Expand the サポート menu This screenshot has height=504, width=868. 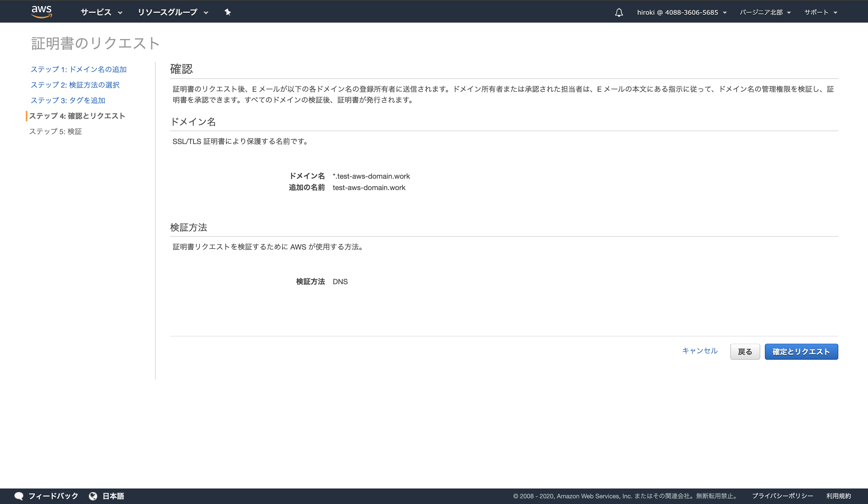(820, 12)
